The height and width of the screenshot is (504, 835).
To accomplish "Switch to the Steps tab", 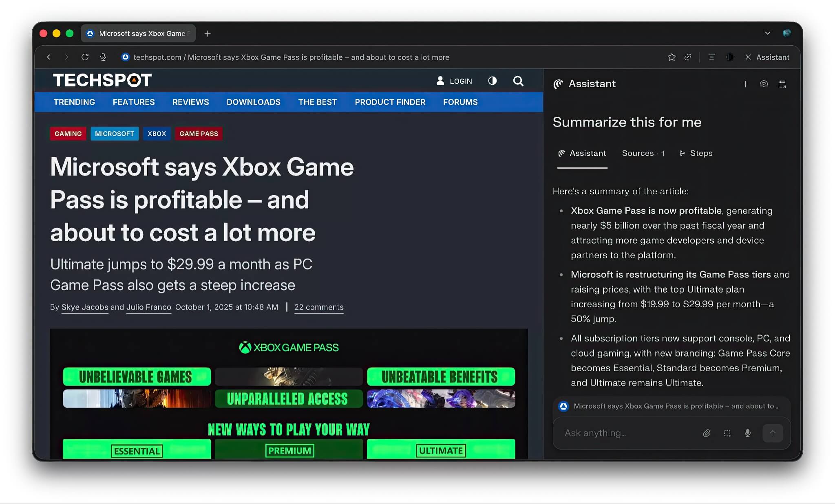I will coord(696,153).
